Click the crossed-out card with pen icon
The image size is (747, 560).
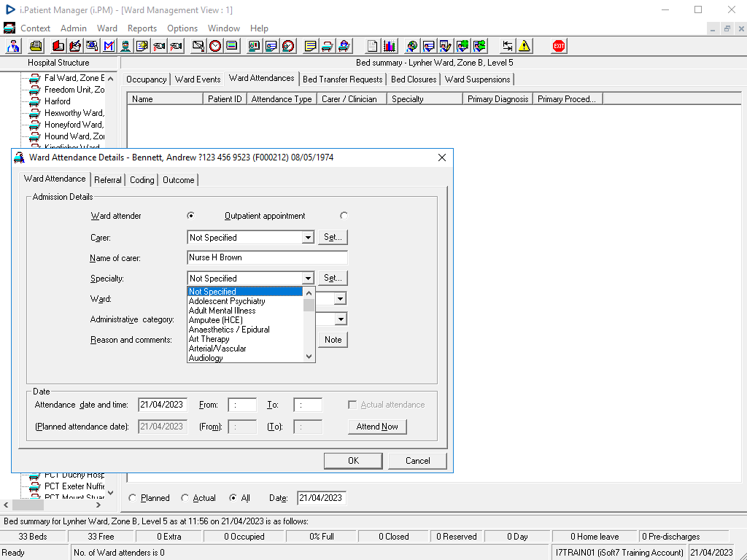click(x=198, y=46)
